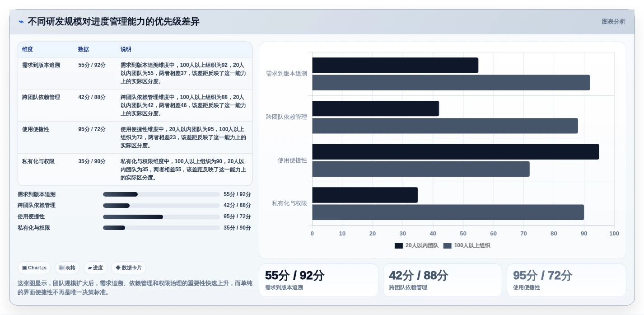644x315 pixels.
Task: Click the 需求到版本追溯 progress bar
Action: pyautogui.click(x=161, y=194)
